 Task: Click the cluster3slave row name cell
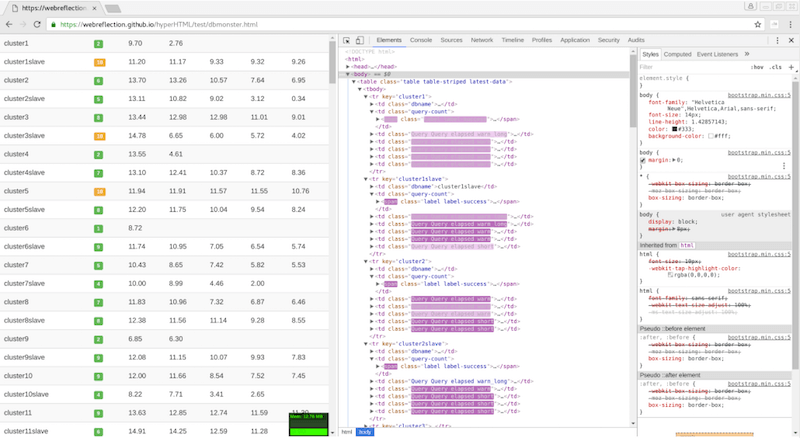coord(24,136)
